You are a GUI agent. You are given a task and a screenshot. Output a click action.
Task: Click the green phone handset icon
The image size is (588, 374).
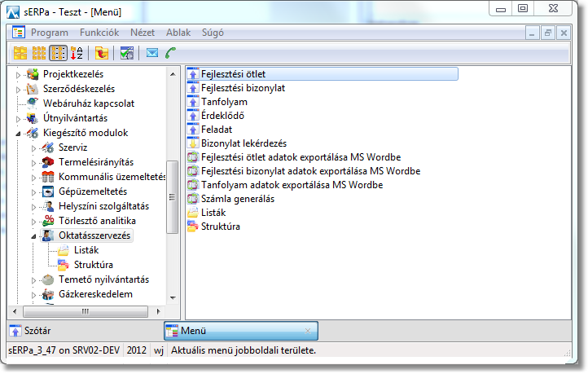(171, 53)
